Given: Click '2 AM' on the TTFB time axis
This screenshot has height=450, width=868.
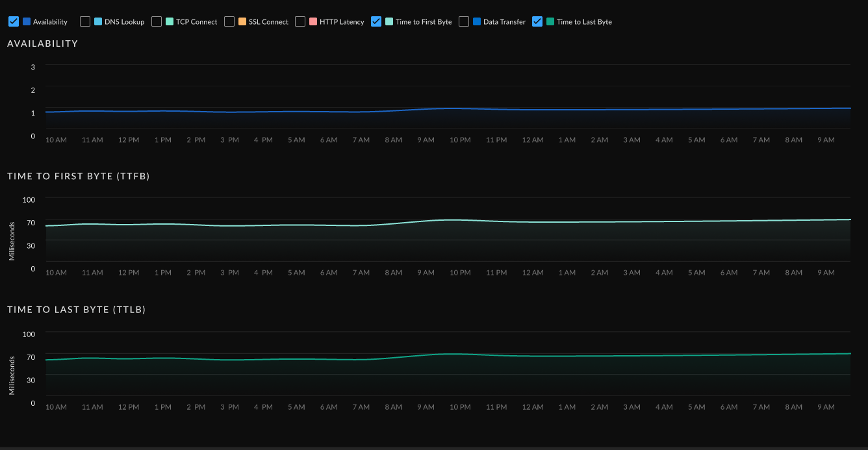Looking at the screenshot, I should [x=599, y=273].
